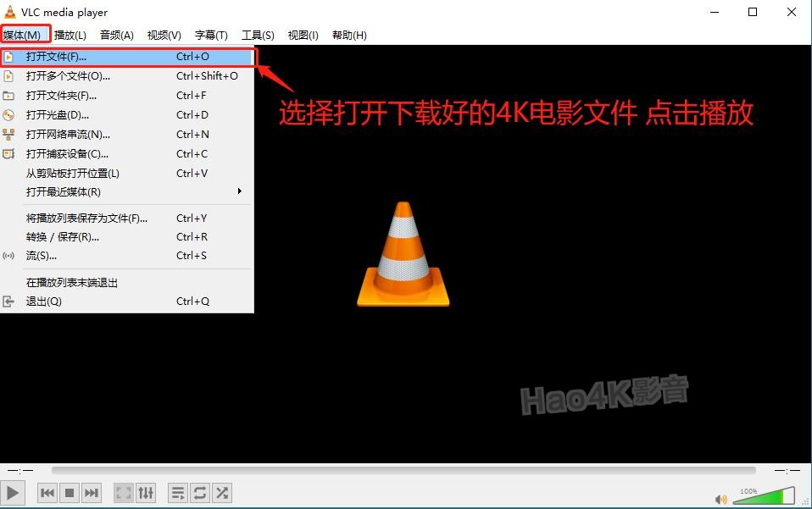Click the disc icon beside 打开光盘(D)
The image size is (812, 509).
(x=8, y=115)
